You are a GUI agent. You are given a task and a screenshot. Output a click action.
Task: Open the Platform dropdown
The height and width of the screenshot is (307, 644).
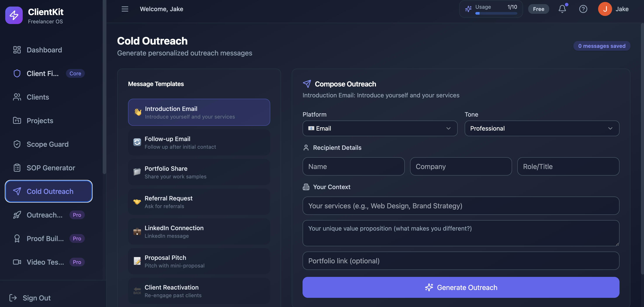tap(380, 128)
